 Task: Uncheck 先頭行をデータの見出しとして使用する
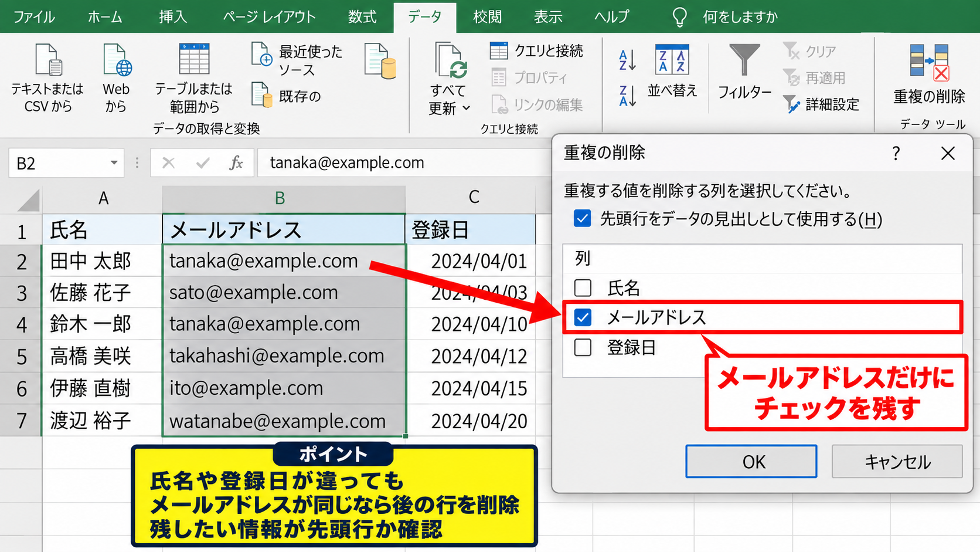click(x=582, y=219)
